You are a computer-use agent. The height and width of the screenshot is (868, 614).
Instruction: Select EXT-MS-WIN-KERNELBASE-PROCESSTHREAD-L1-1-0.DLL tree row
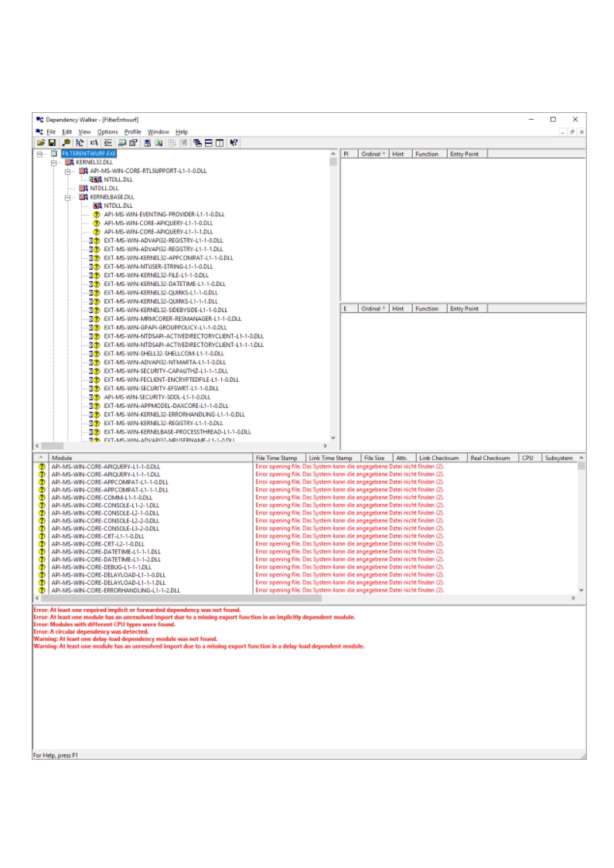177,432
